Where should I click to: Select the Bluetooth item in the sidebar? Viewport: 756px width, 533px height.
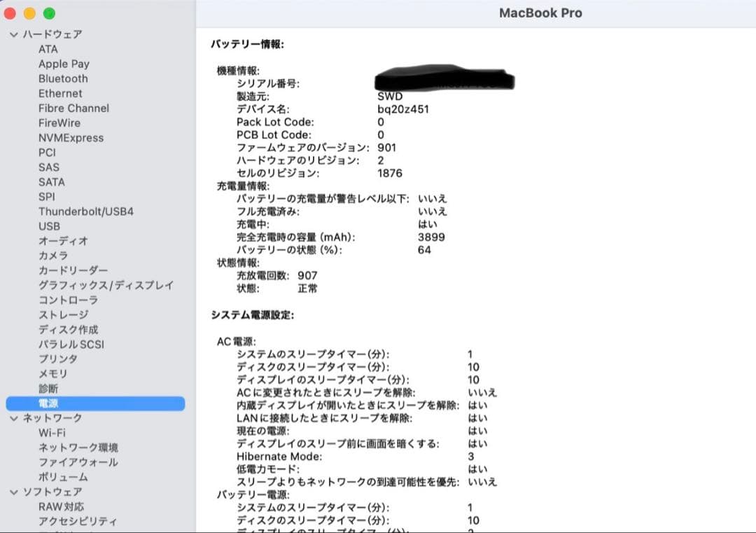[63, 78]
